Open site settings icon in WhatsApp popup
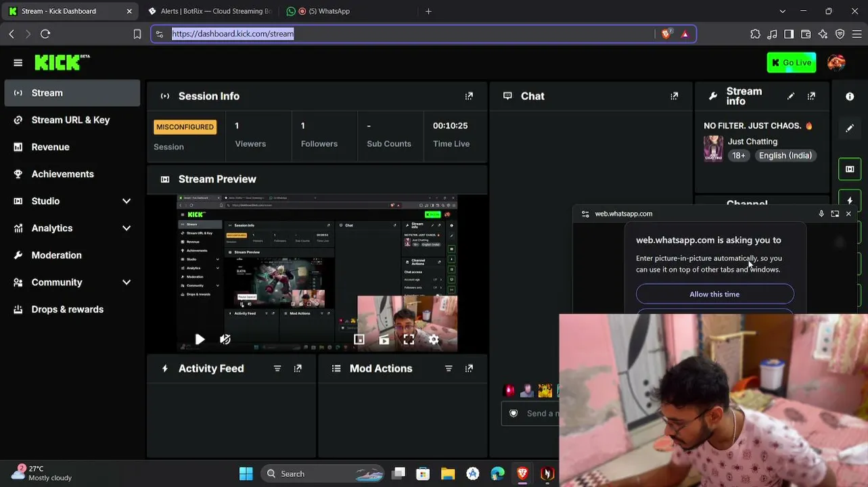 (585, 214)
